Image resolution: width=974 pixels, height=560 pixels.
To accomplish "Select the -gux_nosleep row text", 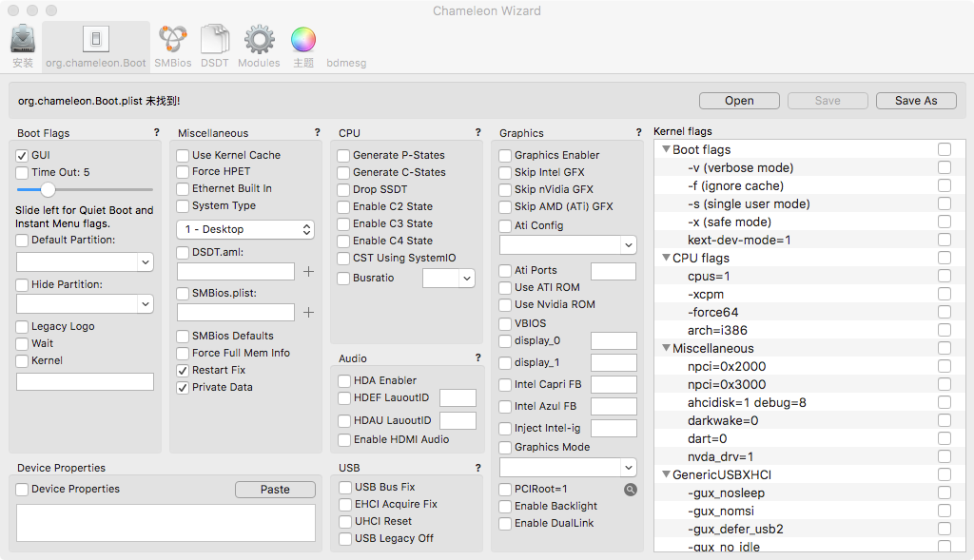I will pos(726,492).
